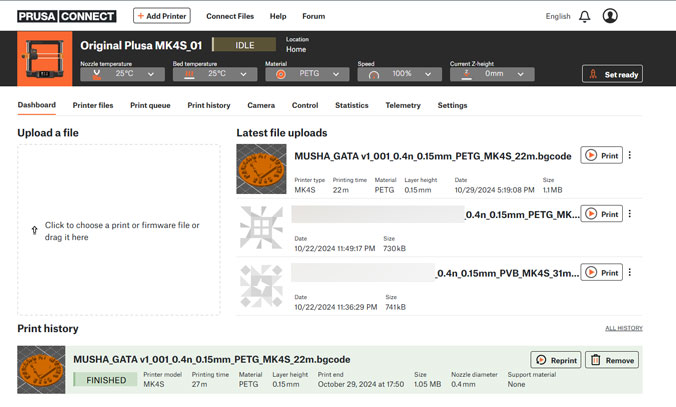Click the Remove button in print history

click(x=612, y=360)
